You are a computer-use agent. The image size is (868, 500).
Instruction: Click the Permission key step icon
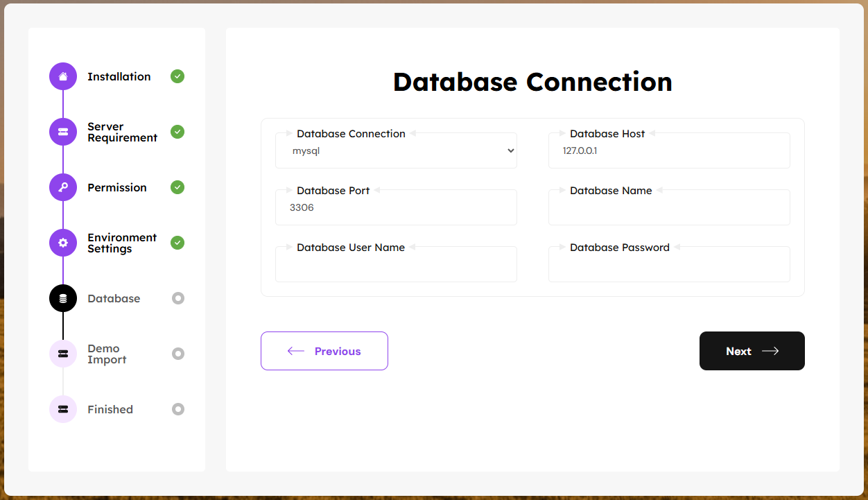pyautogui.click(x=63, y=187)
